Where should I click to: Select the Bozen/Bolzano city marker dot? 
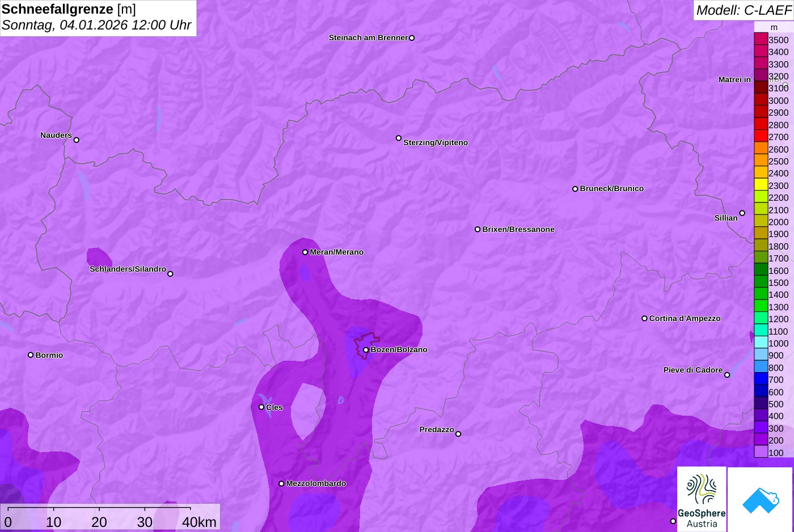366,350
